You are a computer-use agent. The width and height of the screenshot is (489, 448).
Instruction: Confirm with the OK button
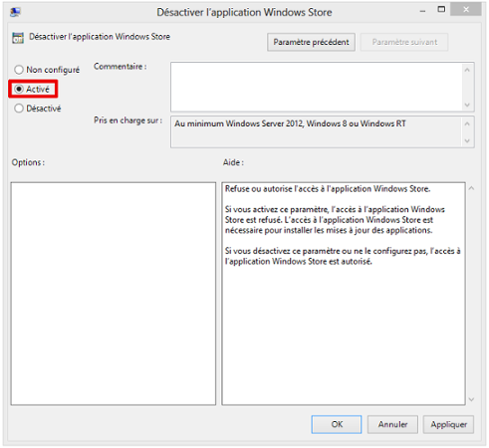coord(337,424)
